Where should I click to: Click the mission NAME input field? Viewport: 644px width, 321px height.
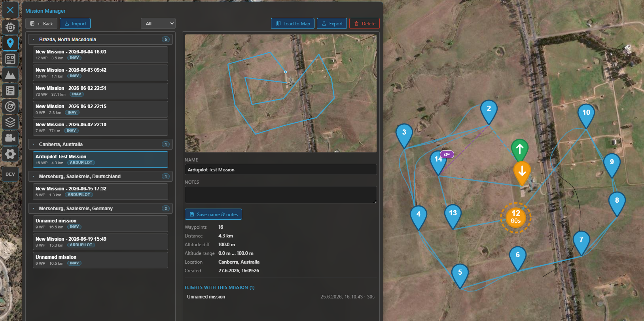[281, 170]
